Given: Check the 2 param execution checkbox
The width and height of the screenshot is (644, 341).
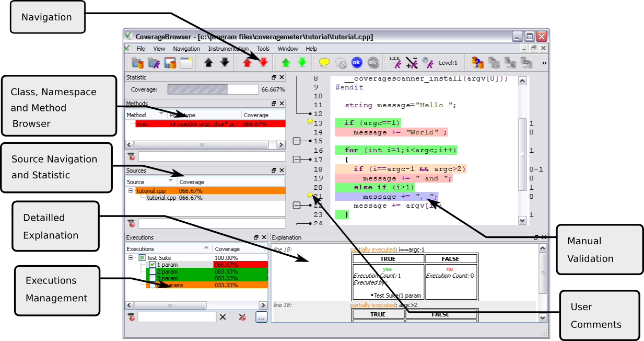Looking at the screenshot, I should tap(153, 272).
